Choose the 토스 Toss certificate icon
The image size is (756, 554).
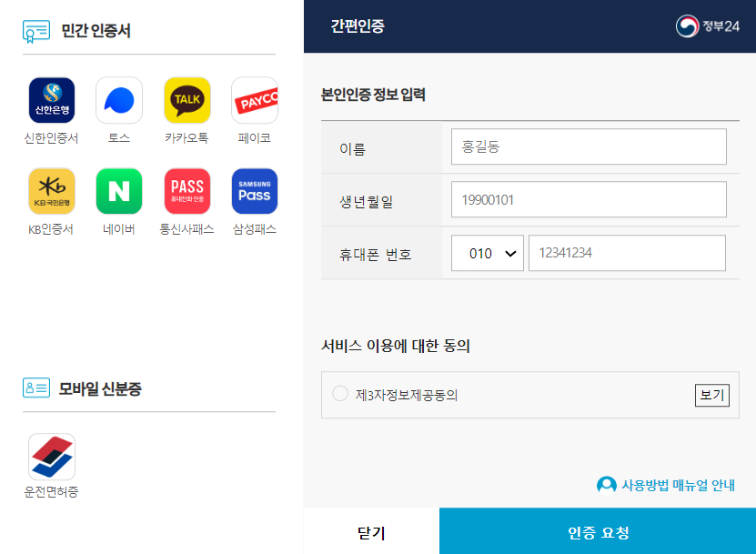pos(119,100)
